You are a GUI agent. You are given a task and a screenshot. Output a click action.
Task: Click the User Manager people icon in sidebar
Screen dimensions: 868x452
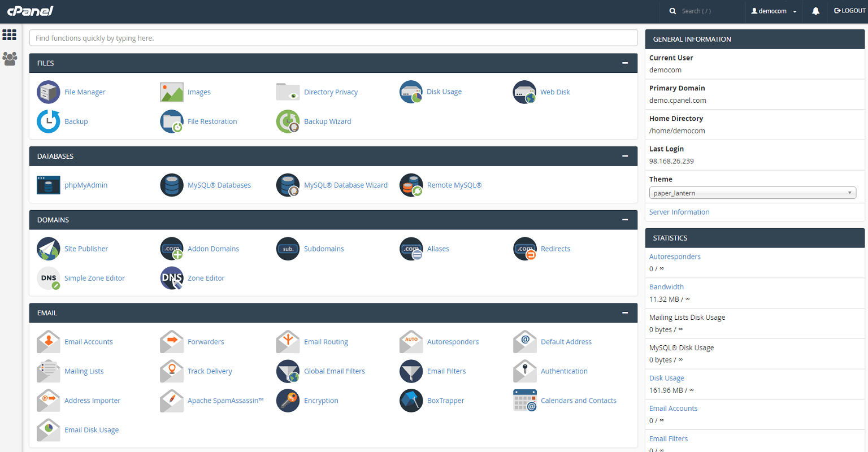[10, 58]
